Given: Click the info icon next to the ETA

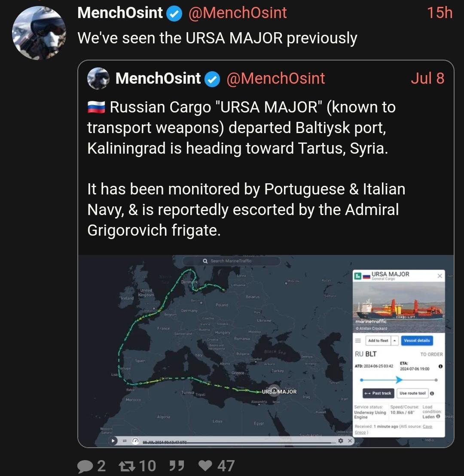Looking at the screenshot, I should coord(440,367).
